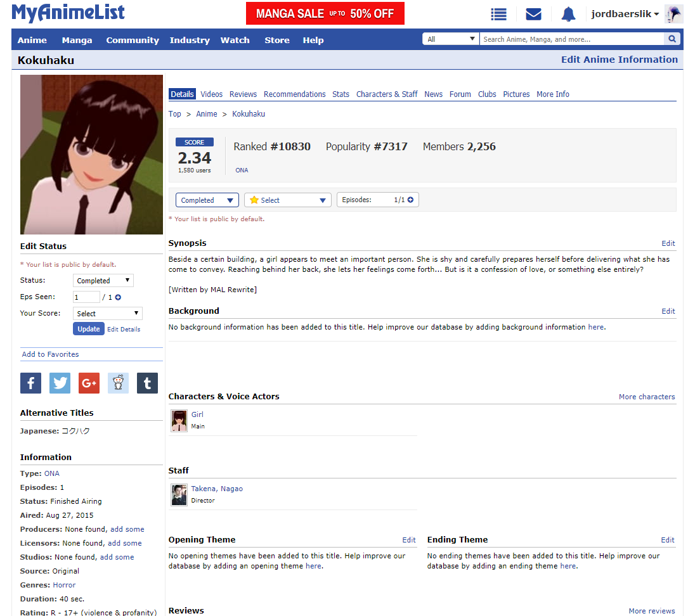Screen dimensions: 688x616
Task: Click the Eps Seen input field
Action: (x=86, y=297)
